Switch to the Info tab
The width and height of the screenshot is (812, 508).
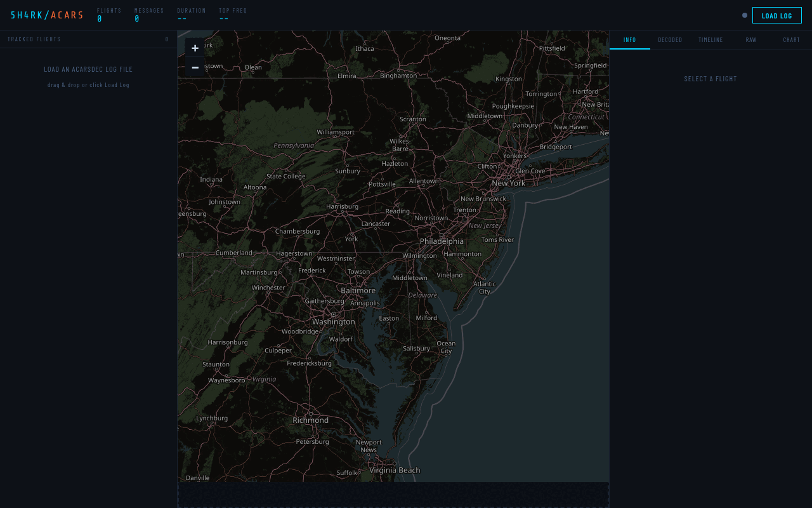[630, 39]
